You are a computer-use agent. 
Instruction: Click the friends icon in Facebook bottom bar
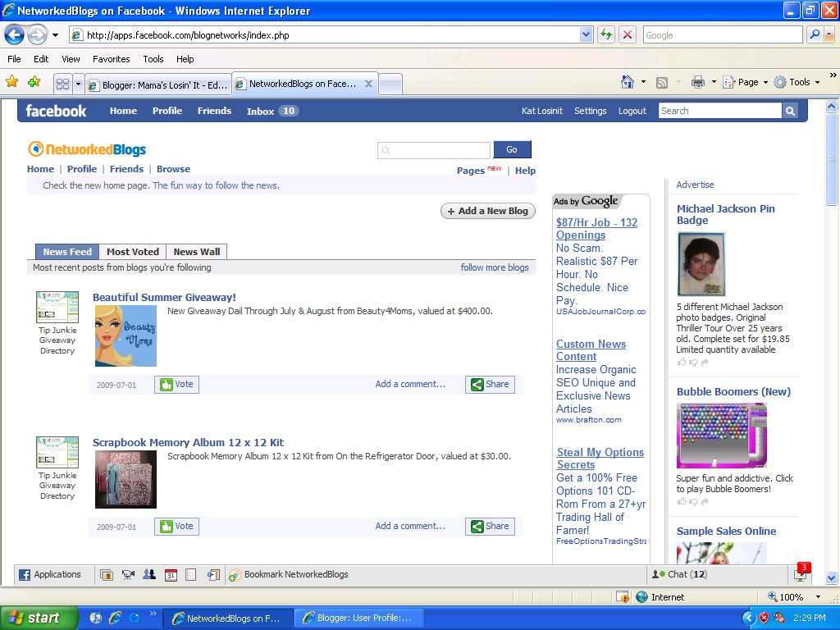(149, 574)
